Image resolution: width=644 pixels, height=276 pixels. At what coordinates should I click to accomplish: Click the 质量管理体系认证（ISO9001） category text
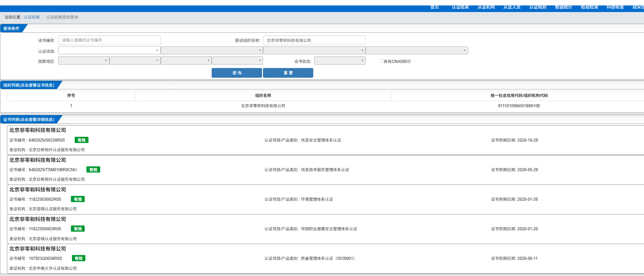[x=328, y=258]
